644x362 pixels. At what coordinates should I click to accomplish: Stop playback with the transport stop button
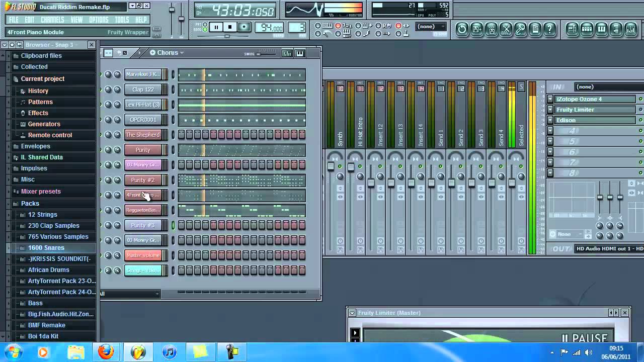pos(230,27)
